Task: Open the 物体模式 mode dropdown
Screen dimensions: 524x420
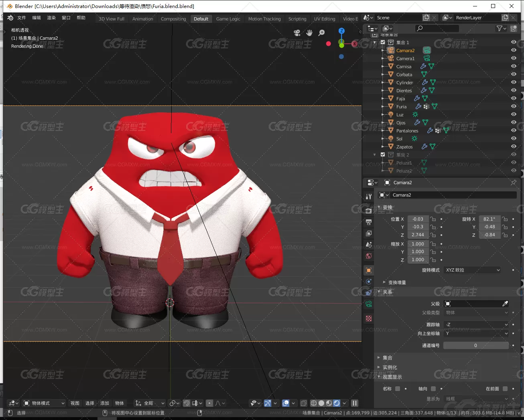Action: (x=44, y=403)
